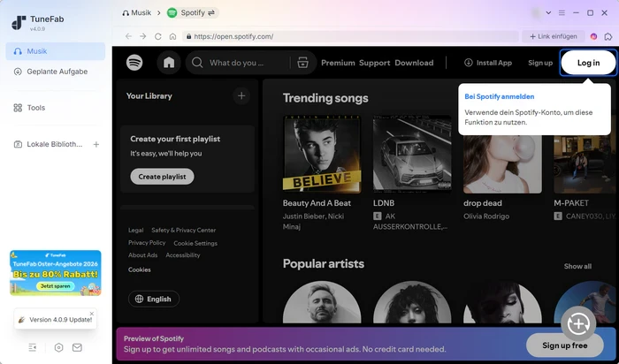Click Spotify Home button
The width and height of the screenshot is (619, 364).
(169, 63)
